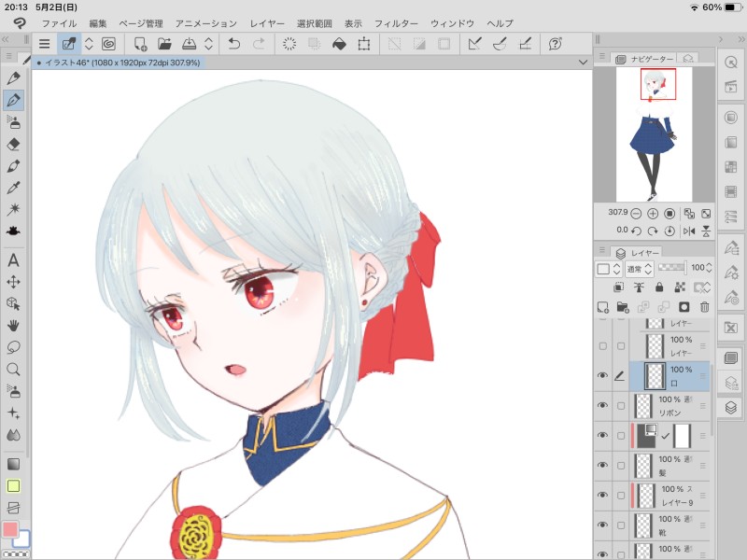Tick the 髪 layer selection checkbox
This screenshot has height=560, width=747.
coord(621,465)
